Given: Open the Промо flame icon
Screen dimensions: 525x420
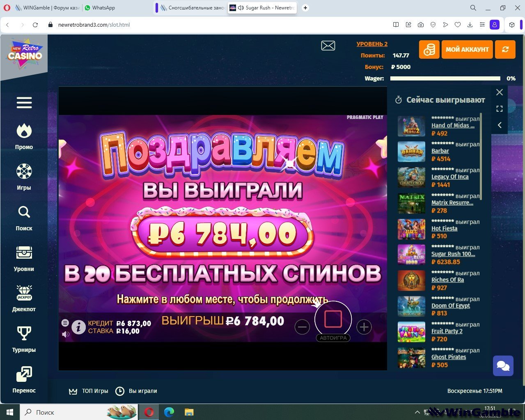Looking at the screenshot, I should pyautogui.click(x=24, y=131).
